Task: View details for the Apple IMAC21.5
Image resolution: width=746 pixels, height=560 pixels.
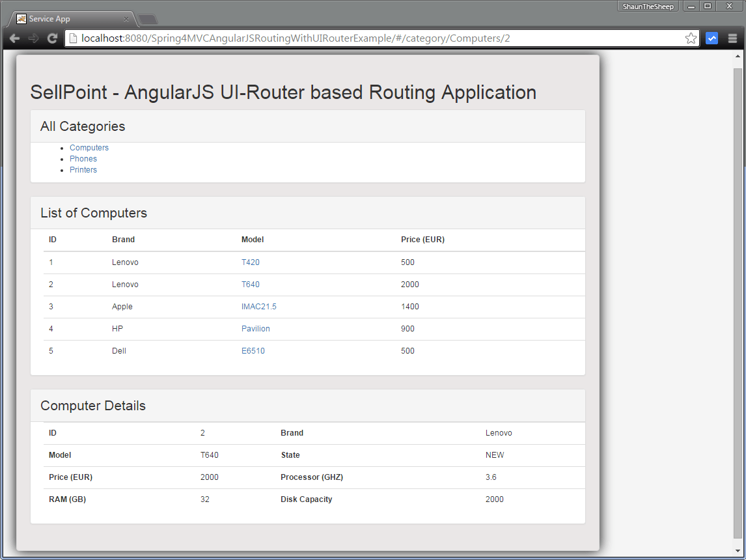Action: (258, 306)
